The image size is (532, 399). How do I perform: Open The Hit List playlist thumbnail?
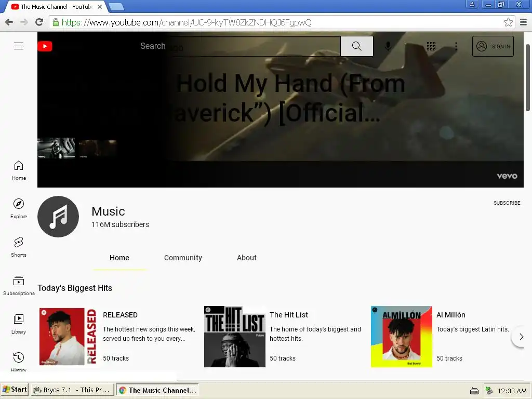click(235, 337)
